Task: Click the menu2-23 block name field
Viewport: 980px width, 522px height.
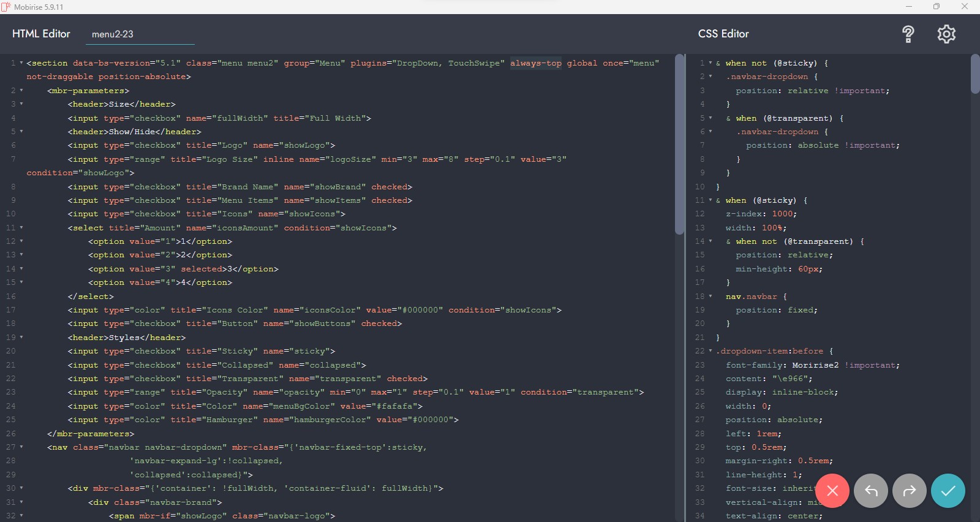Action: 140,34
